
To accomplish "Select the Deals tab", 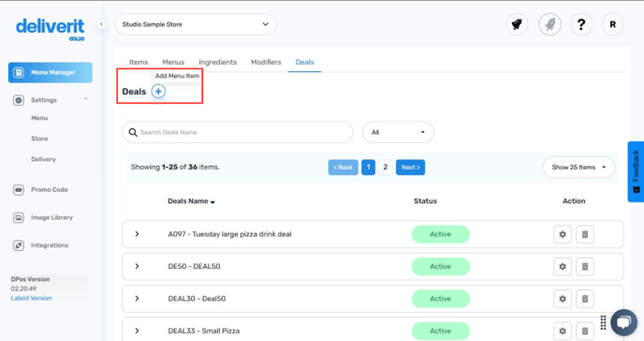I will tap(305, 62).
